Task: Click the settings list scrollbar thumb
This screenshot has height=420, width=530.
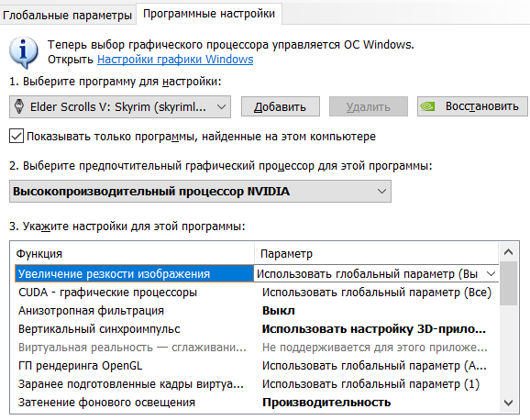Action: [508, 283]
